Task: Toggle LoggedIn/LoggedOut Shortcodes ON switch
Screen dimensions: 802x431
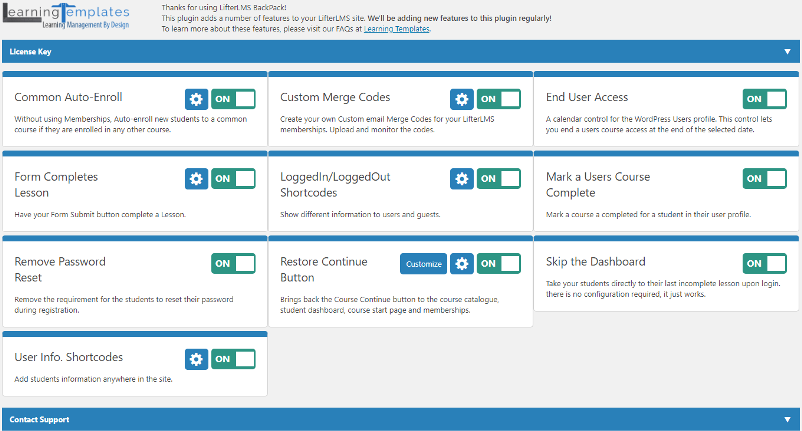Action: 499,179
